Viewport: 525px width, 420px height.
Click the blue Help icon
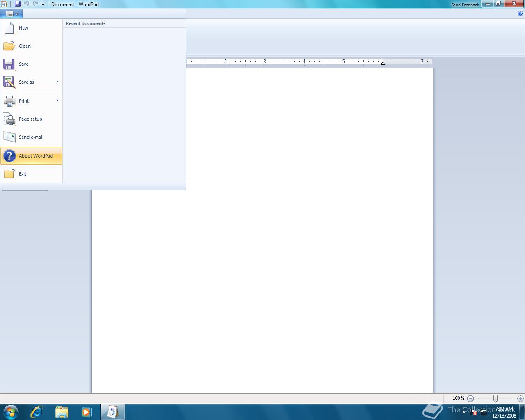pyautogui.click(x=520, y=14)
